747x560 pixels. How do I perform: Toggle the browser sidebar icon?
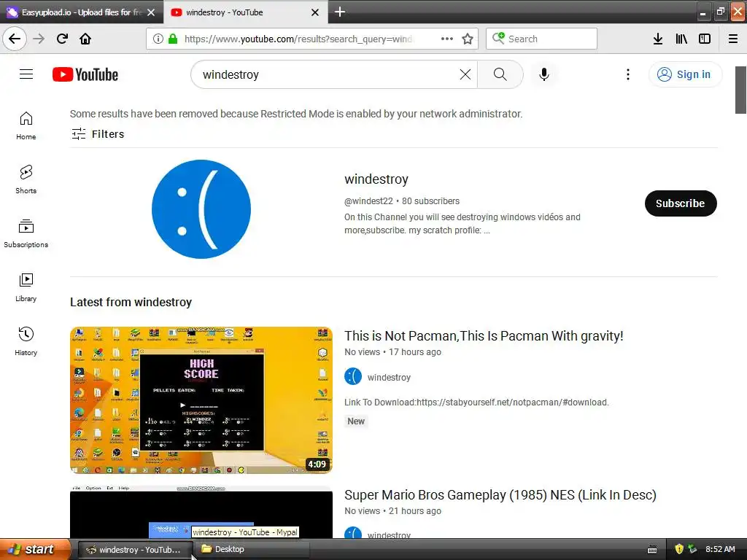coord(705,39)
